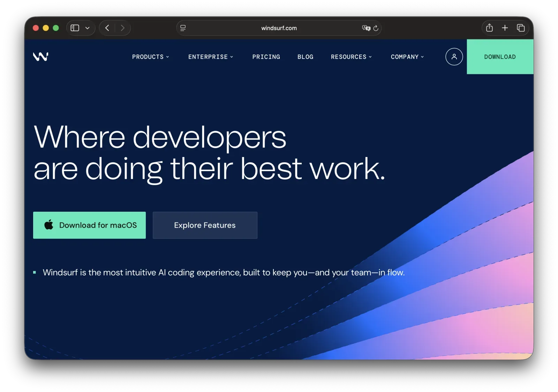The image size is (558, 392).
Task: Focus the windsurf.com address bar
Action: [x=279, y=28]
